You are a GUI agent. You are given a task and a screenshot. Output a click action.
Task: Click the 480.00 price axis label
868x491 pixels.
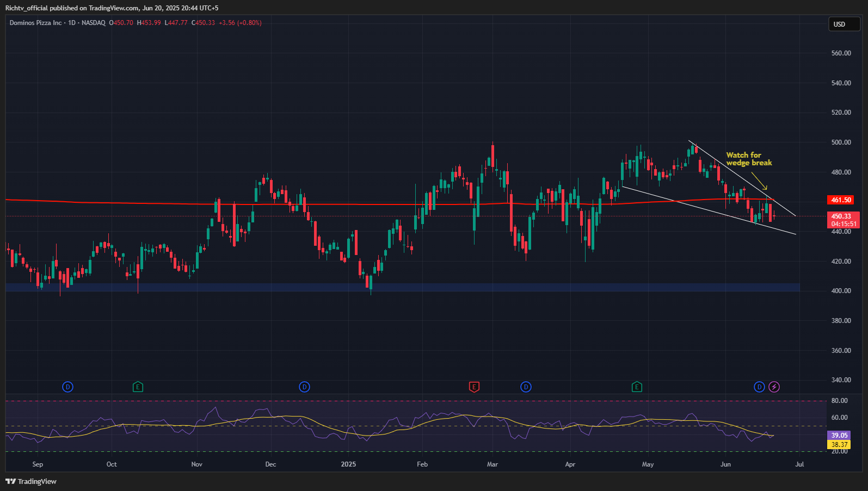pyautogui.click(x=841, y=172)
